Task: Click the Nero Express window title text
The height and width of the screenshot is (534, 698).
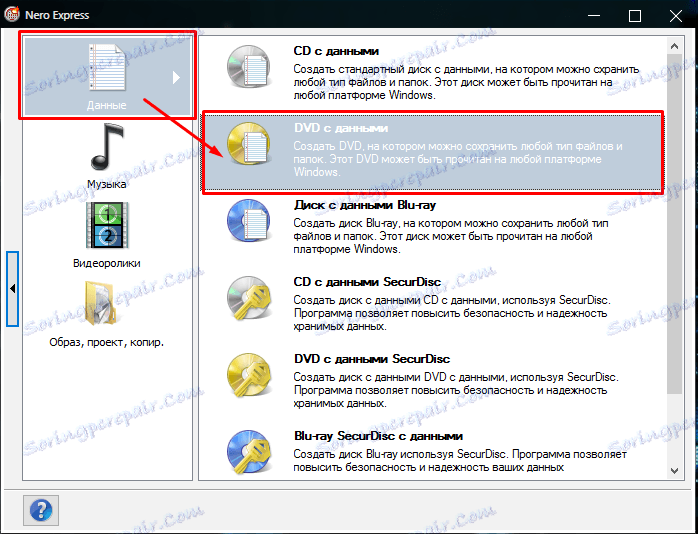Action: click(x=57, y=15)
